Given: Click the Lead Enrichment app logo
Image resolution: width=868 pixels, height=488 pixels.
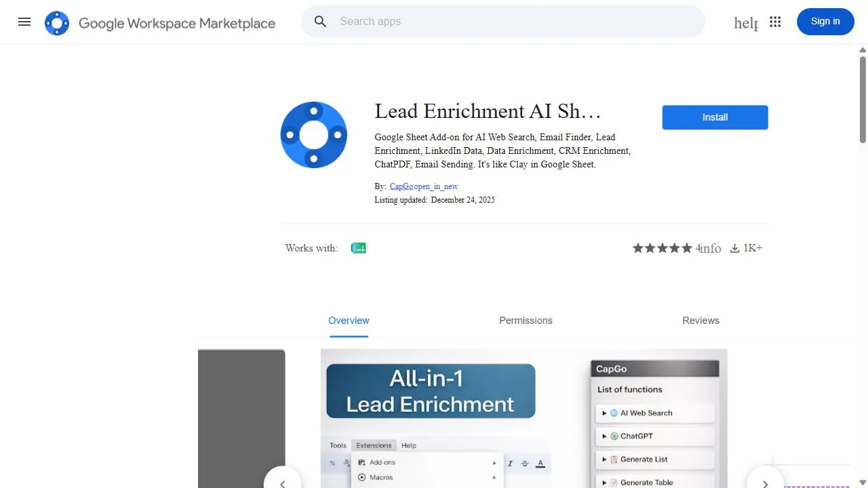Looking at the screenshot, I should pos(313,135).
